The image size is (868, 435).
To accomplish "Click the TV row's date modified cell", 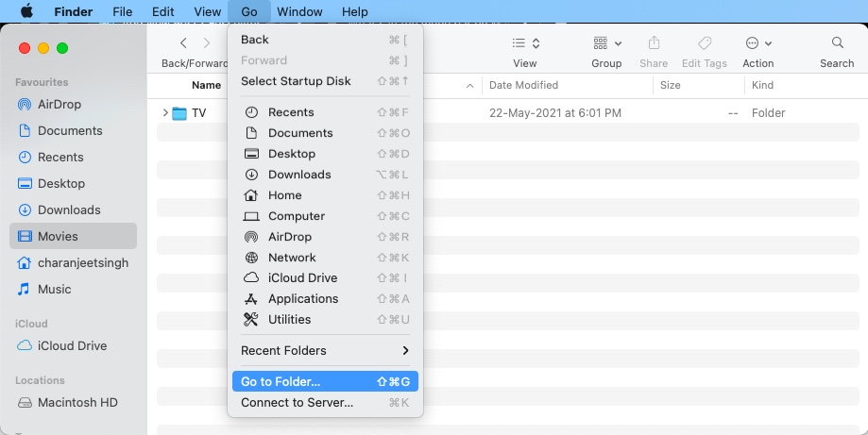I will click(x=555, y=112).
